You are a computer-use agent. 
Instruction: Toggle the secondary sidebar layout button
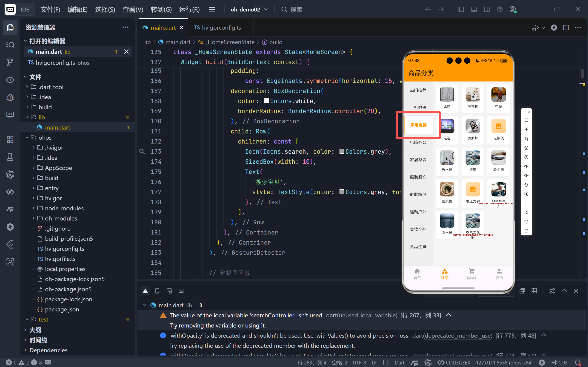487,9
